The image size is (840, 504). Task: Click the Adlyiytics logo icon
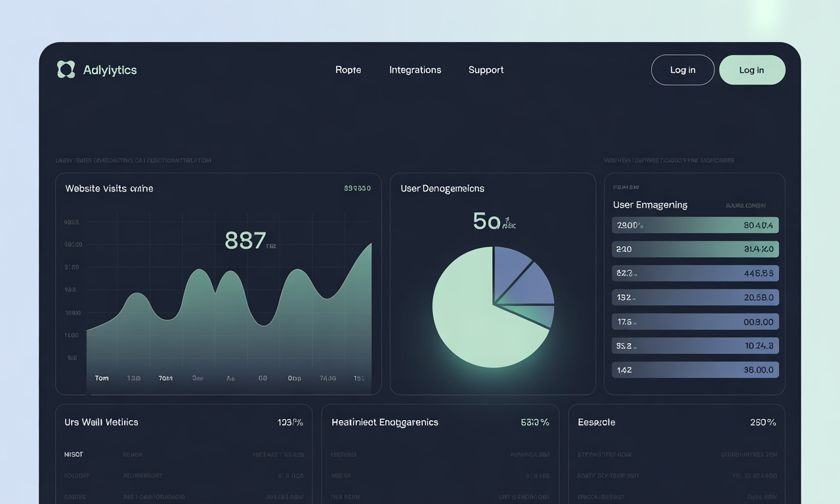pyautogui.click(x=65, y=69)
